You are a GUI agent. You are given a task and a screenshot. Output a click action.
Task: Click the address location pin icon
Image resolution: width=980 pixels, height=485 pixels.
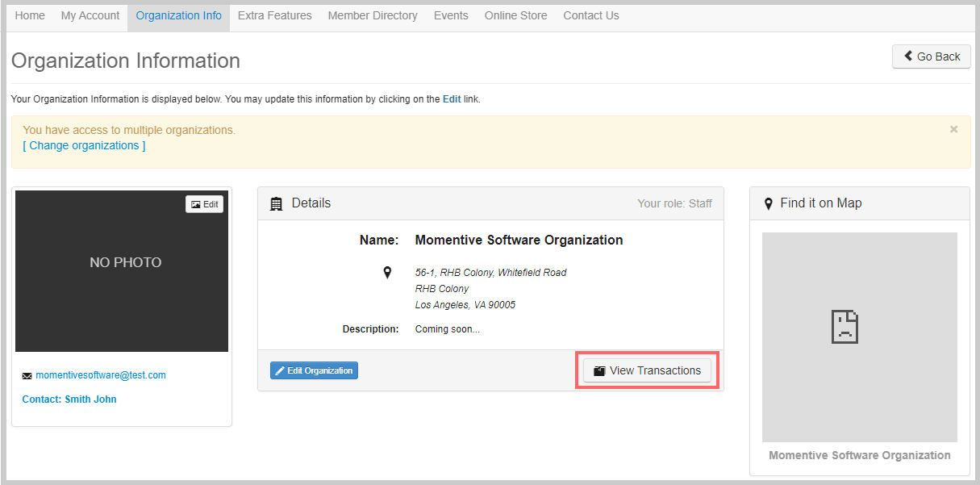pyautogui.click(x=387, y=273)
